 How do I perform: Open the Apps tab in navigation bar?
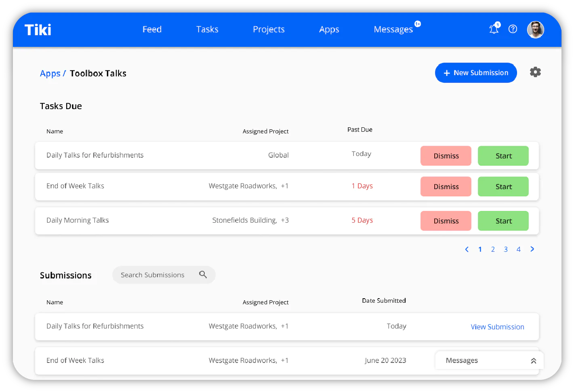[x=329, y=30]
